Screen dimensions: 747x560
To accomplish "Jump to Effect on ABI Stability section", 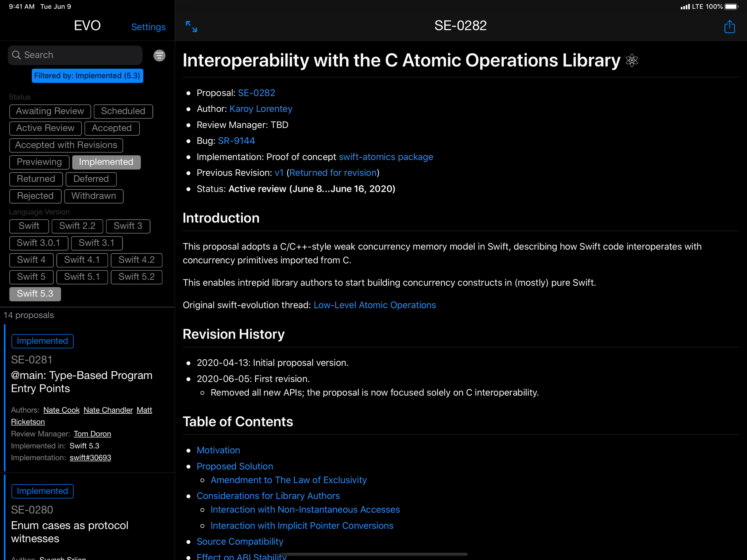I will point(241,556).
